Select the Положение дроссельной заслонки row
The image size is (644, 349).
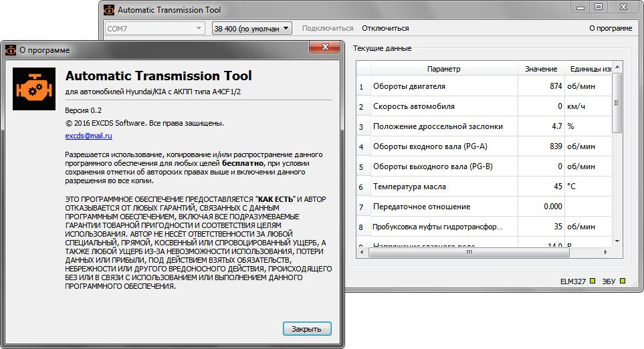pos(484,126)
